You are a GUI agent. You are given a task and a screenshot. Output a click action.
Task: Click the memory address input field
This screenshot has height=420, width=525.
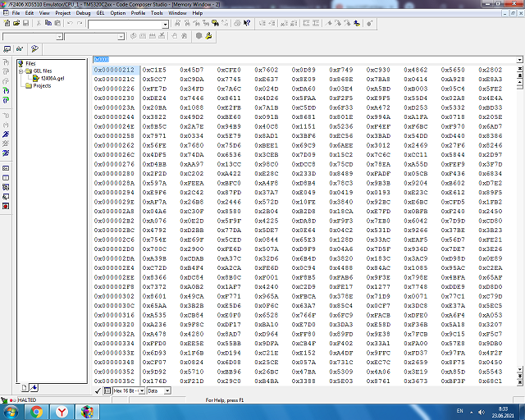point(304,60)
